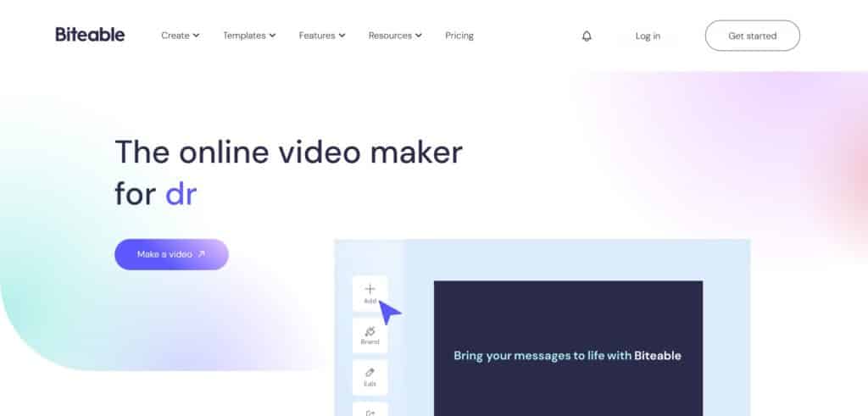Click the Make a video button
This screenshot has width=868, height=416.
coord(171,254)
